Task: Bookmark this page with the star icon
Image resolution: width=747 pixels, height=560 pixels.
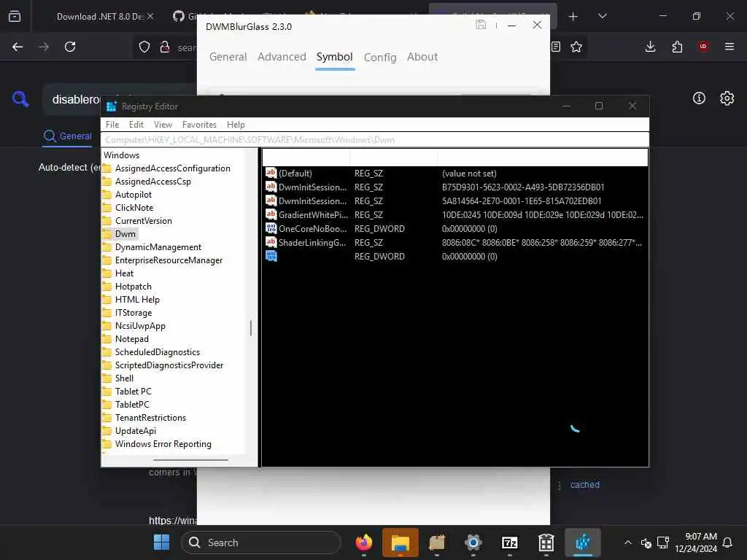Action: click(576, 47)
